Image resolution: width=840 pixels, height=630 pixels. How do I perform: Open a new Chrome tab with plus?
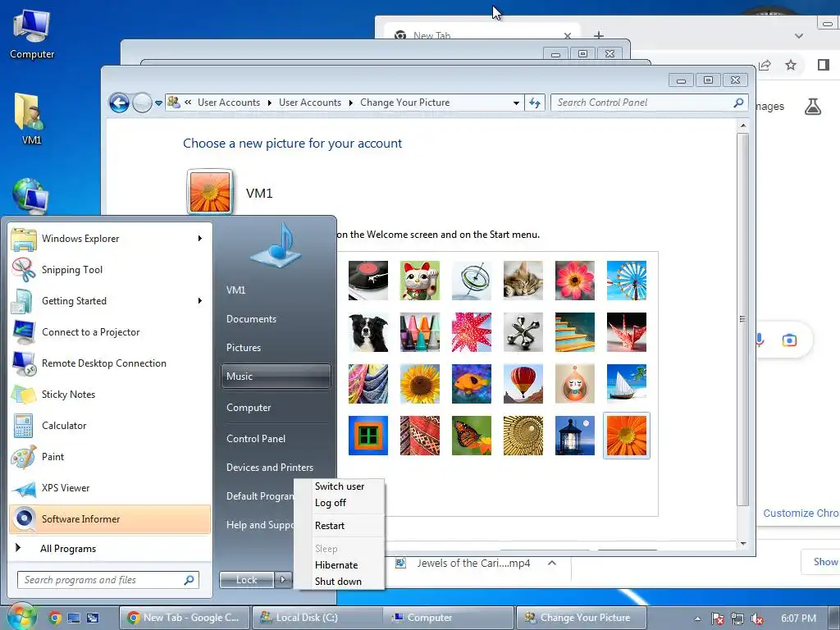click(599, 36)
